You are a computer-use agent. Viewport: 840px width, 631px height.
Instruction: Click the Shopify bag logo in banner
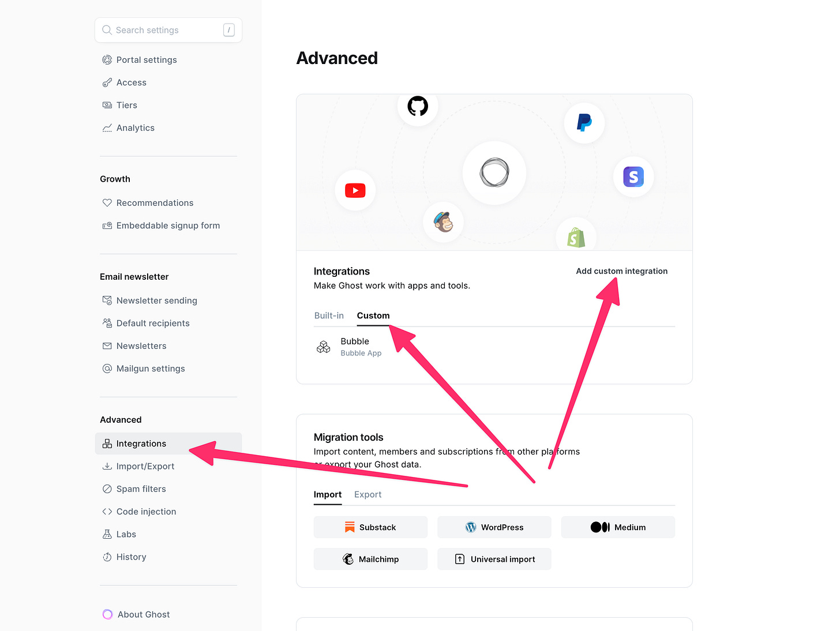pos(576,238)
